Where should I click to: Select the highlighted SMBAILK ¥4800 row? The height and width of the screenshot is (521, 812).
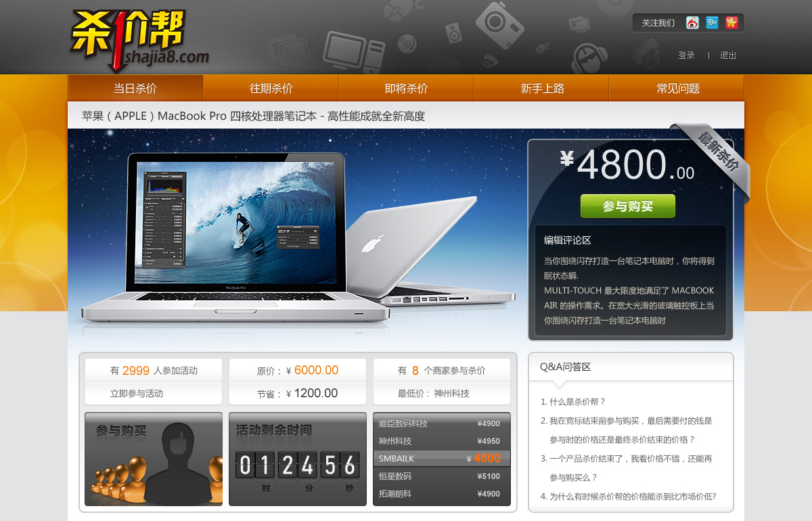(442, 458)
